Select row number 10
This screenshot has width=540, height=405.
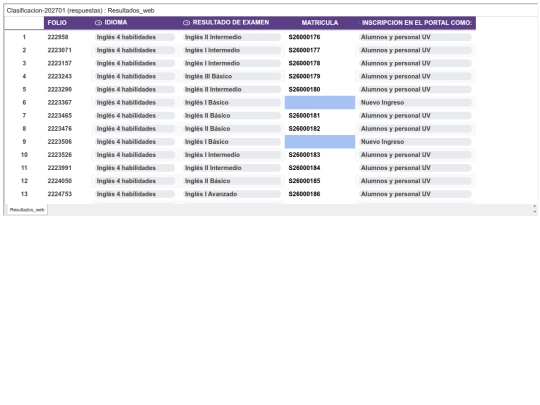point(24,155)
